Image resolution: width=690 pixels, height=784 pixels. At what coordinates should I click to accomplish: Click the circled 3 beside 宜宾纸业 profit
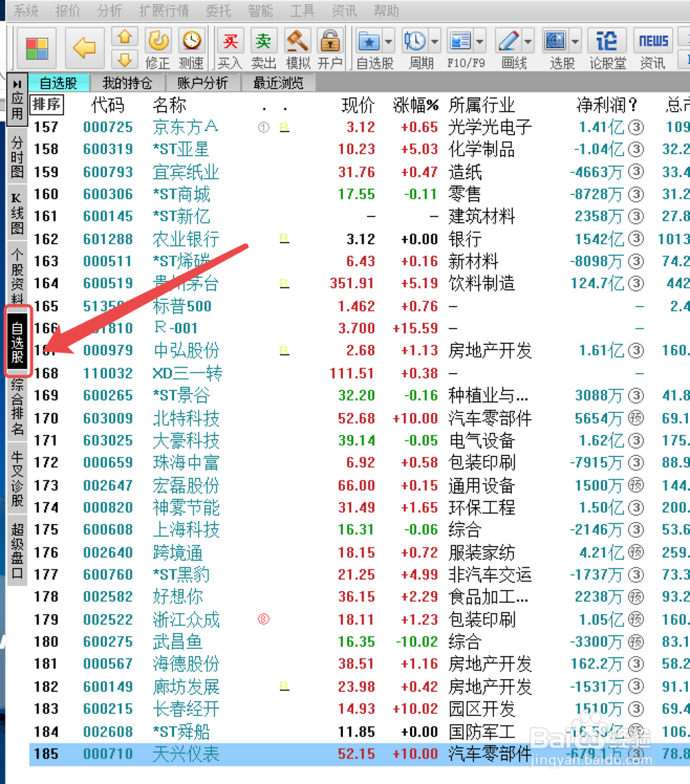click(636, 172)
